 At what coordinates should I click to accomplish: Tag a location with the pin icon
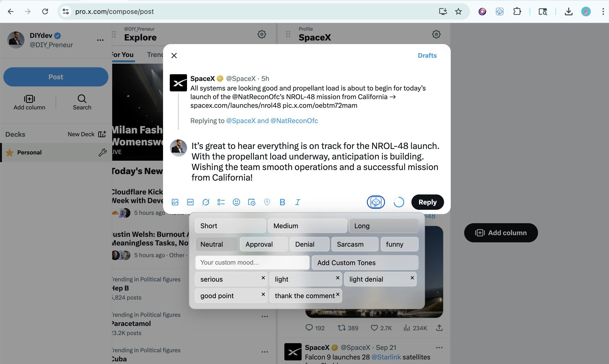(267, 202)
